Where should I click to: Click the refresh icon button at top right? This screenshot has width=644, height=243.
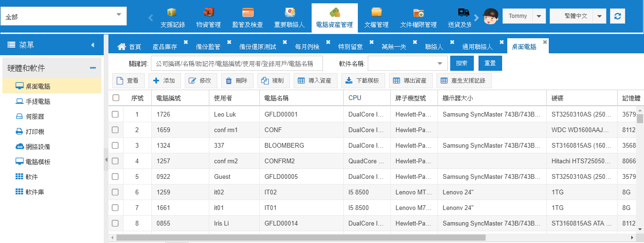click(x=618, y=16)
